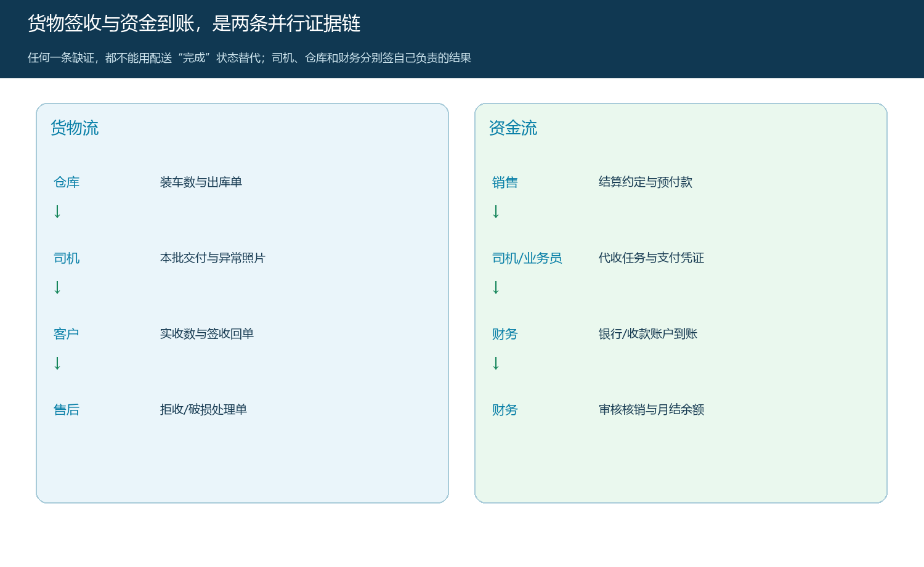Click the "资金流" card heading
This screenshot has width=924, height=567.
tap(513, 128)
